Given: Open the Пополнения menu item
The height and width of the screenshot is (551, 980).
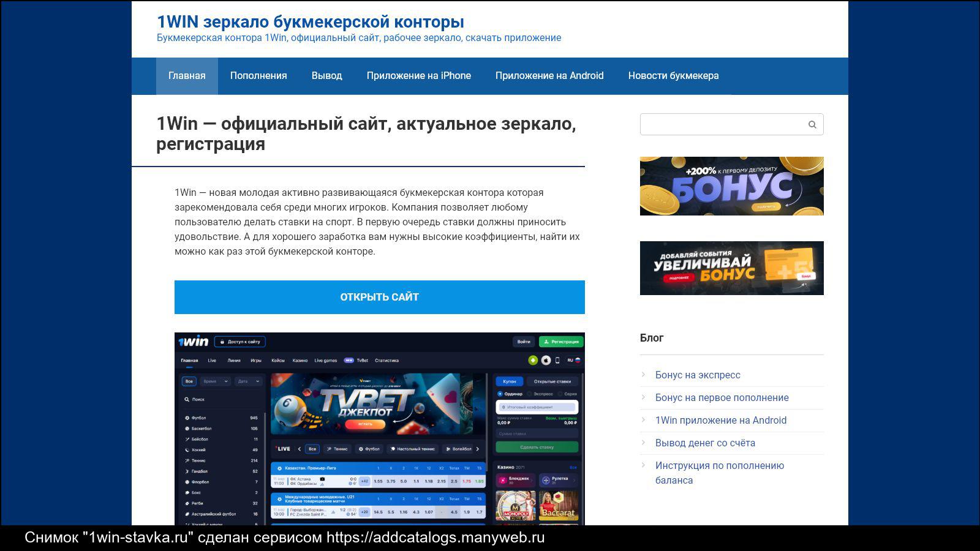Looking at the screenshot, I should point(258,76).
